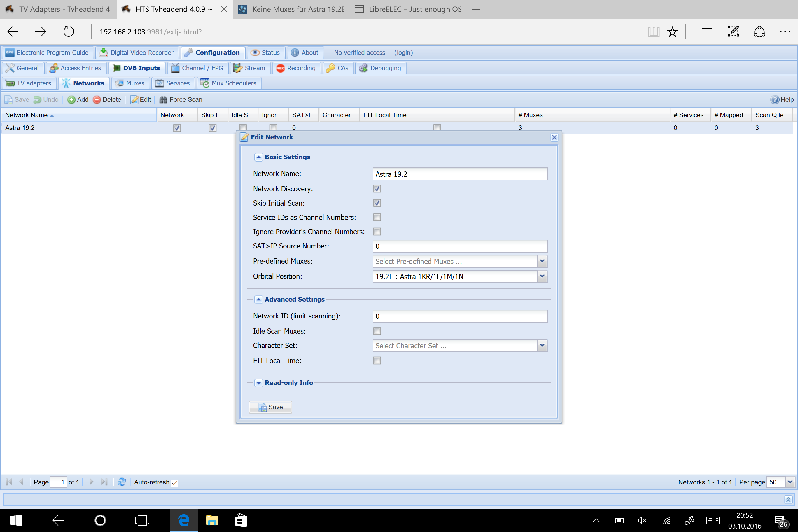This screenshot has width=798, height=532.
Task: Open the Channel / EPG tab
Action: tap(197, 68)
